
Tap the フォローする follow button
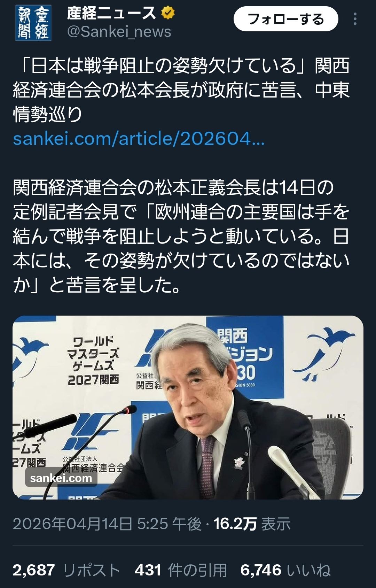pos(286,19)
